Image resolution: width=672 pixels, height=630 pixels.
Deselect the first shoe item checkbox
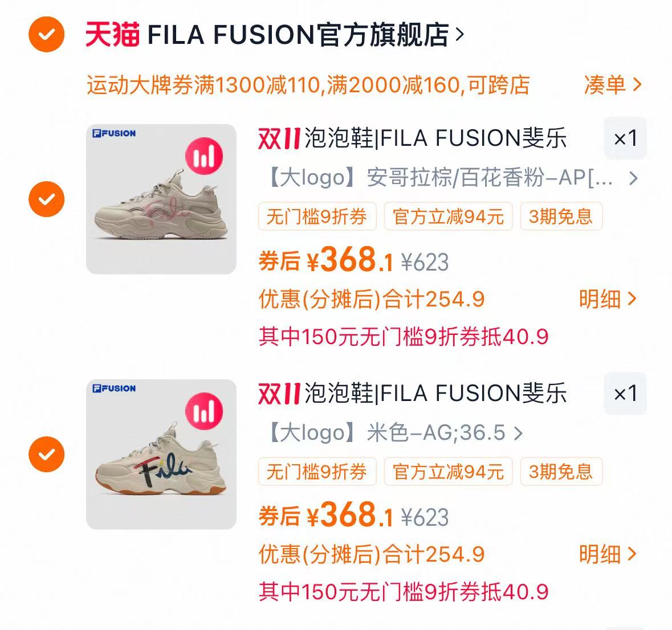point(47,199)
